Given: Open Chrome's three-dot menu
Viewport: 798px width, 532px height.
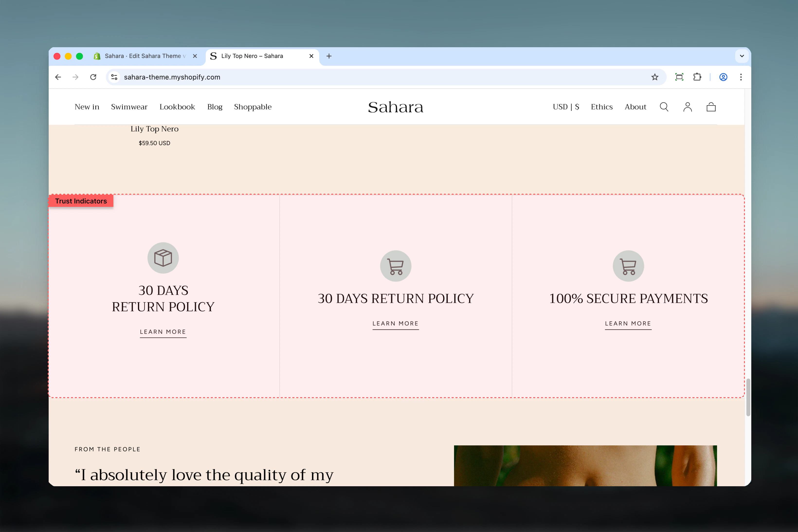Looking at the screenshot, I should [741, 77].
